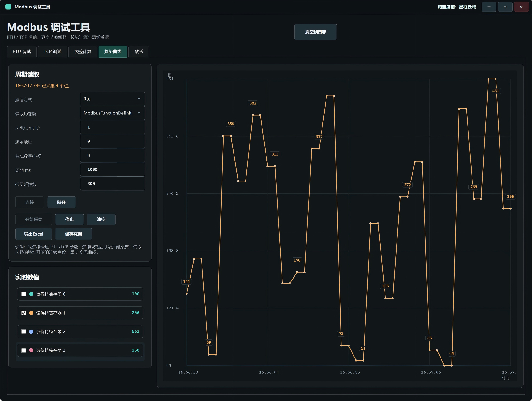Tick the 读保持寄存器 2 curve checkbox
Screen dimensions: 532x401
click(x=24, y=331)
